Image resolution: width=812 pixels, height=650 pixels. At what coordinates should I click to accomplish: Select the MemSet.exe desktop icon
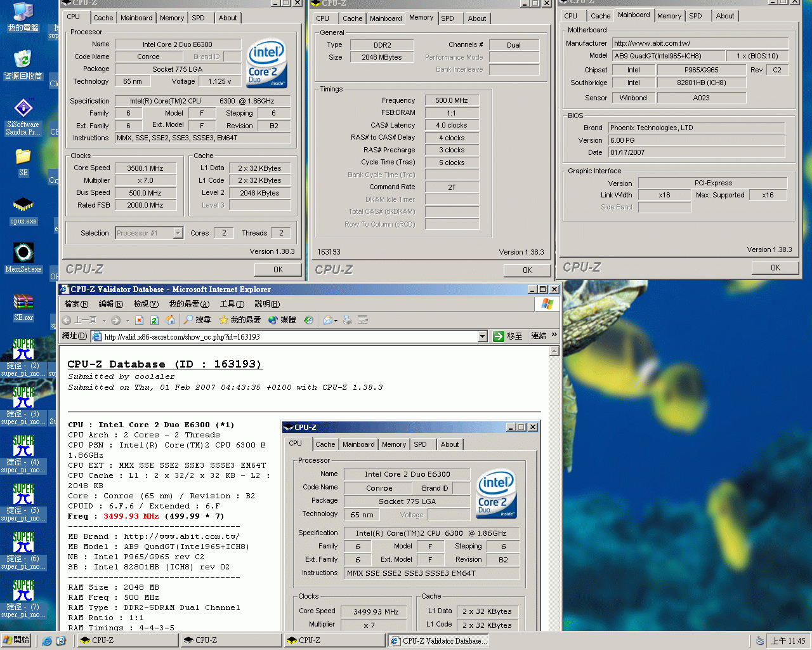(x=23, y=258)
